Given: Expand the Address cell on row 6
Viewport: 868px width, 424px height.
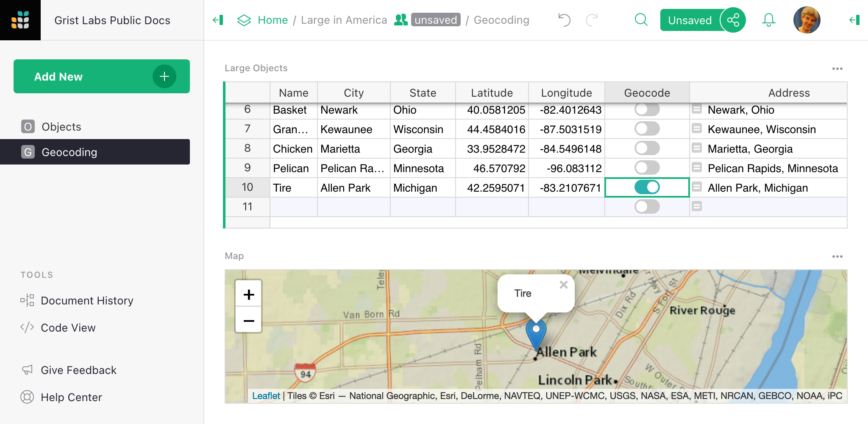Looking at the screenshot, I should click(x=697, y=109).
